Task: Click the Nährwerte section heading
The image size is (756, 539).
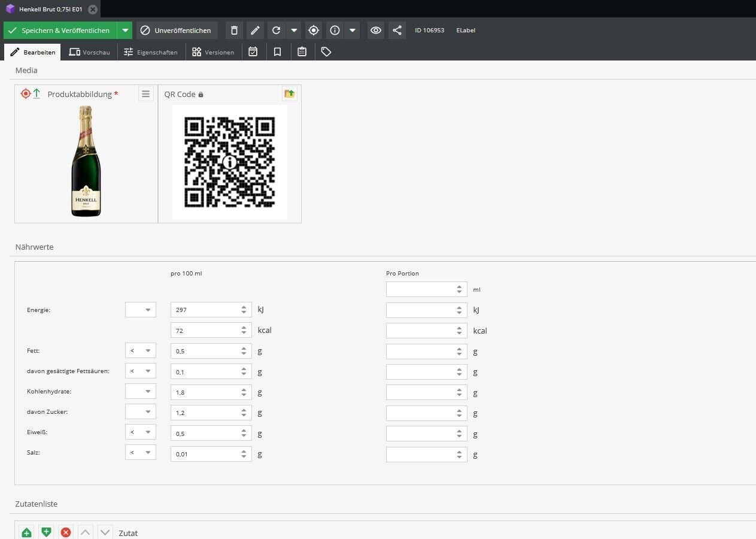Action: coord(34,247)
